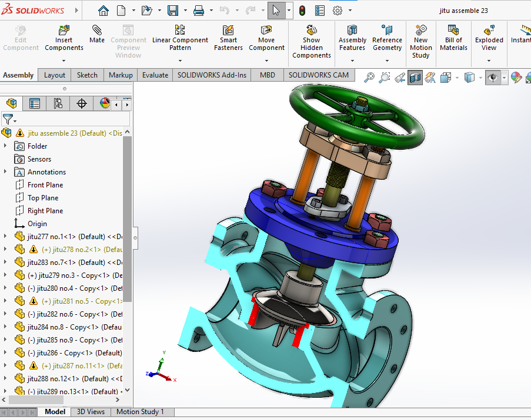Screen dimensions: 531x420
Task: Start a New Motion Study
Action: point(420,41)
